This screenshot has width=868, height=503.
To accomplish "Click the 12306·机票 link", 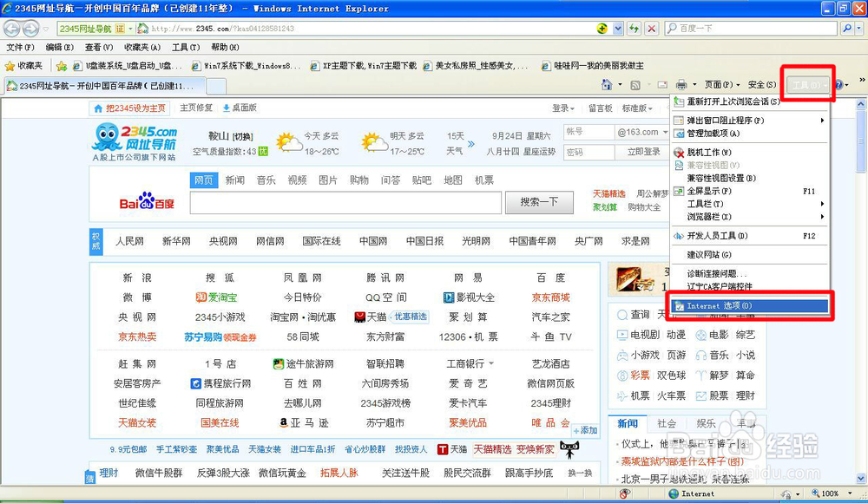I will [x=469, y=336].
